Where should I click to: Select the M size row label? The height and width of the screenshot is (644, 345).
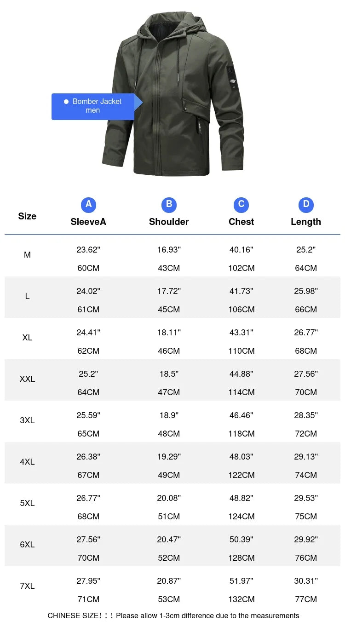click(27, 255)
